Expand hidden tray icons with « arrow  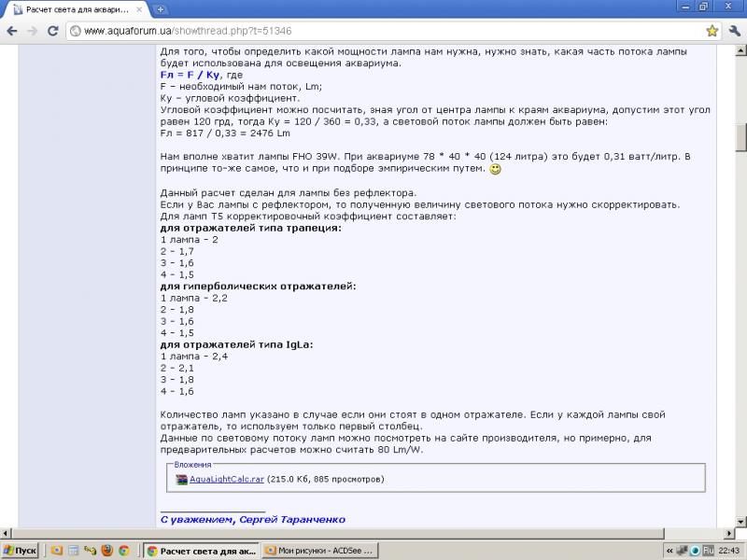[669, 551]
